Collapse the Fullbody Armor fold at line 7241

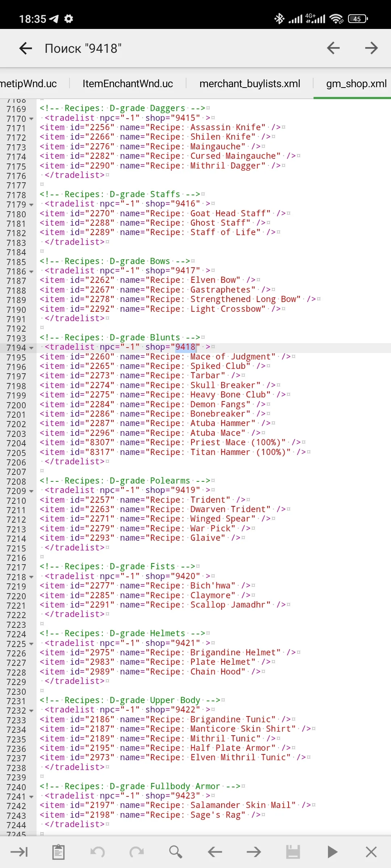click(x=31, y=797)
